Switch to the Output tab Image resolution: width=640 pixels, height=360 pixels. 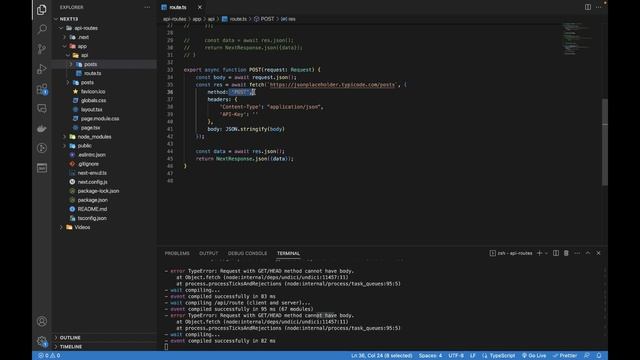click(x=208, y=253)
